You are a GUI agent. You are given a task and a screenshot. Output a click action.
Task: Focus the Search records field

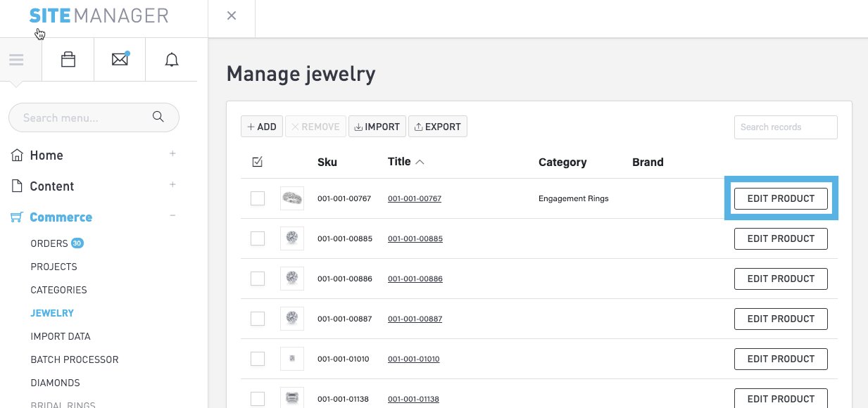tap(785, 127)
